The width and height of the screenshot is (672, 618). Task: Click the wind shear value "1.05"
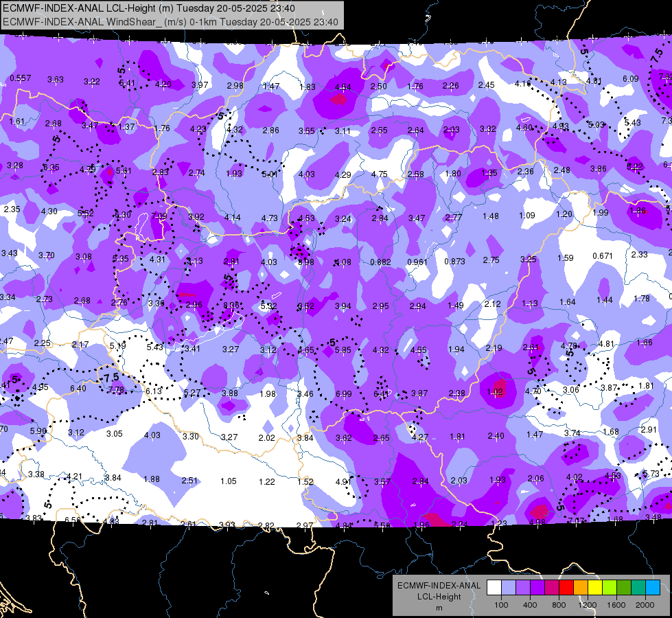pyautogui.click(x=229, y=481)
